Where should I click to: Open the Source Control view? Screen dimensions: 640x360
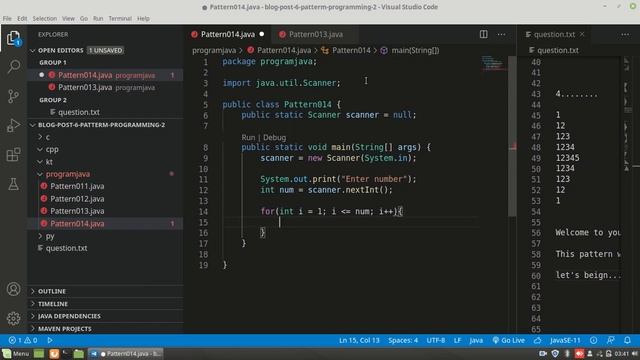(x=13, y=96)
